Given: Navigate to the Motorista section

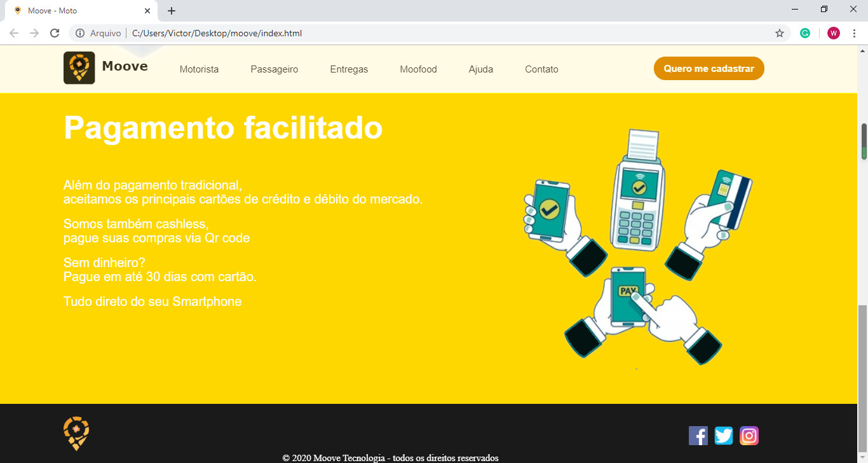Looking at the screenshot, I should (x=199, y=69).
